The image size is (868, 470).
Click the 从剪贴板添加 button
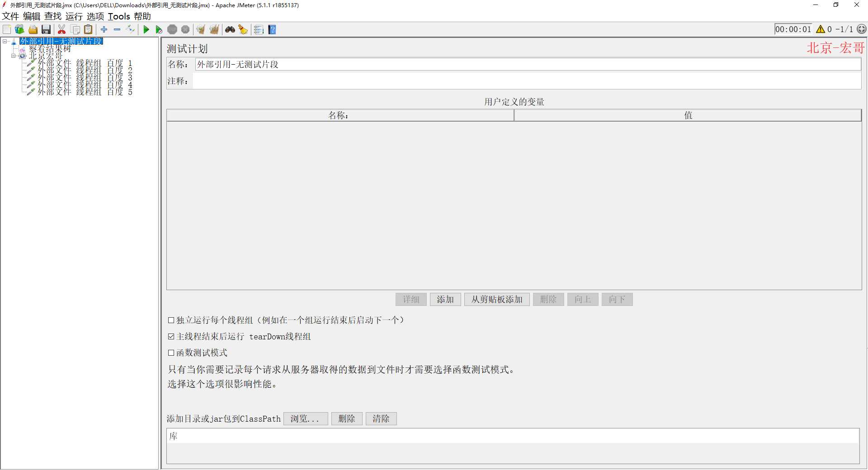click(497, 299)
